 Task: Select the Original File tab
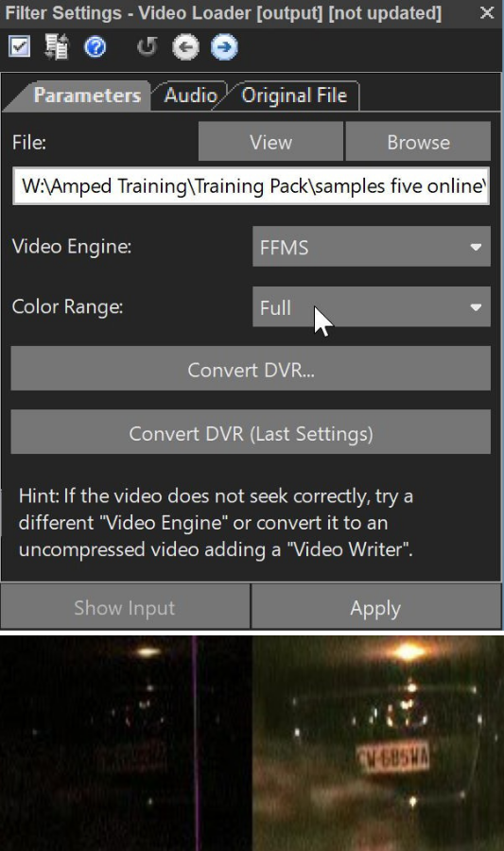click(294, 96)
